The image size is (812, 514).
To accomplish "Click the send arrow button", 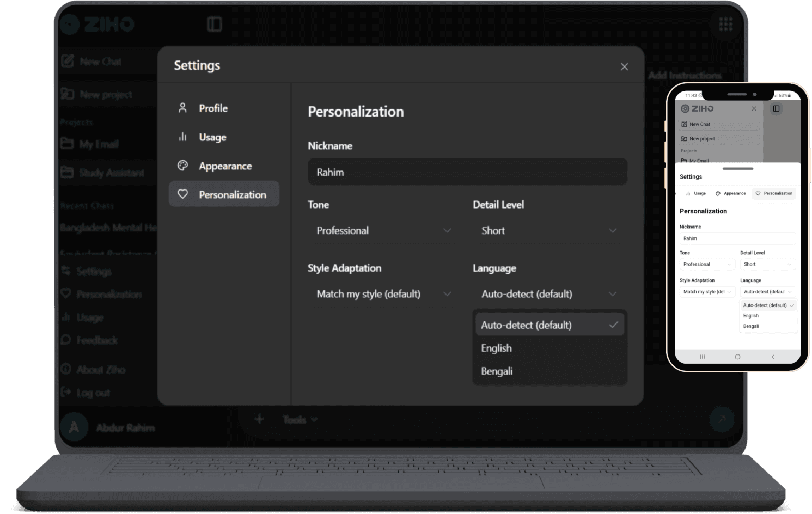I will [x=722, y=419].
